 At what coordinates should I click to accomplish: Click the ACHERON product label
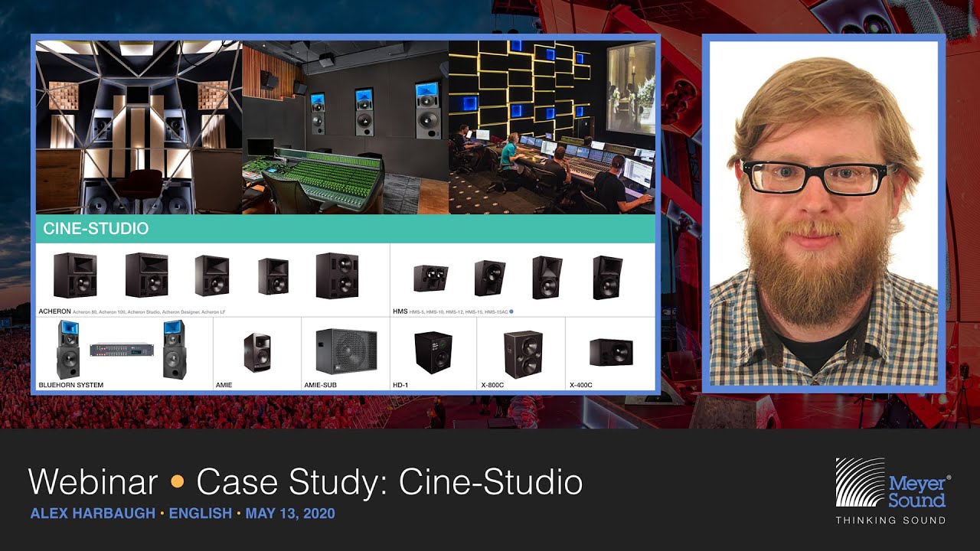54,312
